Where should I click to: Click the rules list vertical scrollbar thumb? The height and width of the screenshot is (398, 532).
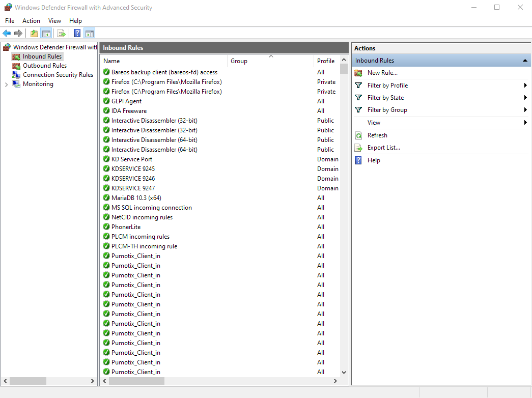pyautogui.click(x=344, y=69)
